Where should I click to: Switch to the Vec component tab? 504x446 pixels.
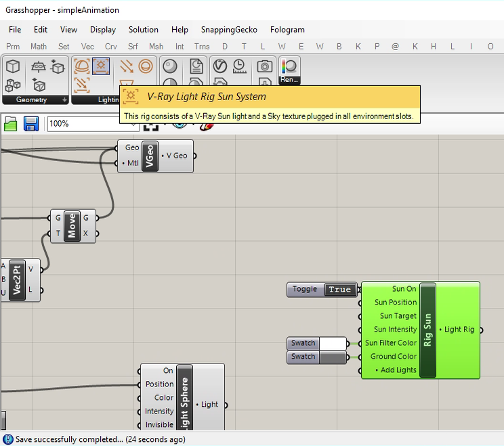tap(87, 47)
